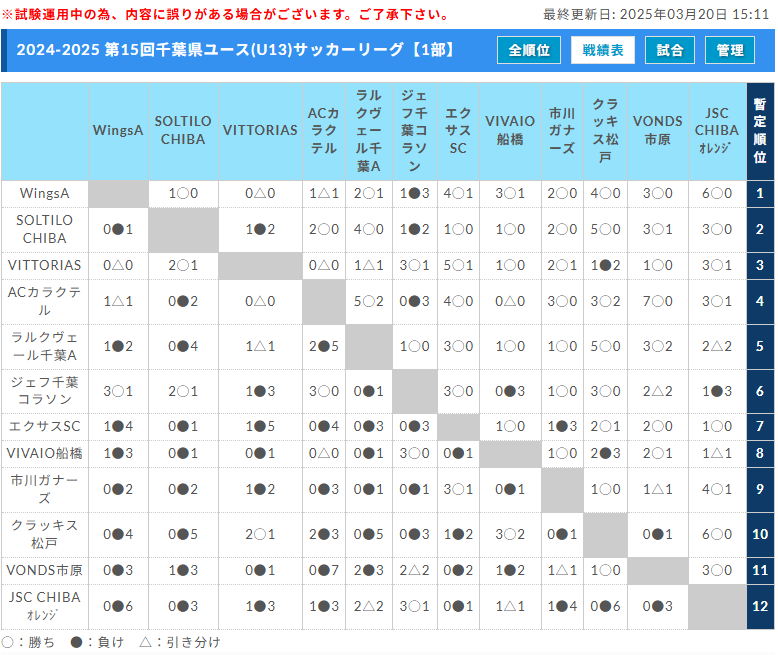Viewport: 778px width, 655px height.
Task: Click VITTORIAS vs エクサスSC 5○1 result
Action: coord(458,265)
